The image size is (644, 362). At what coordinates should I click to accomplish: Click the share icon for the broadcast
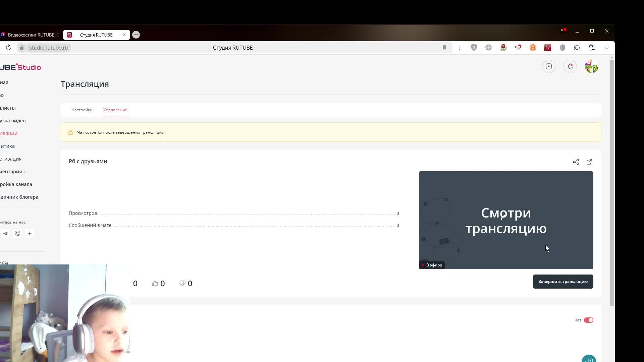tap(576, 162)
